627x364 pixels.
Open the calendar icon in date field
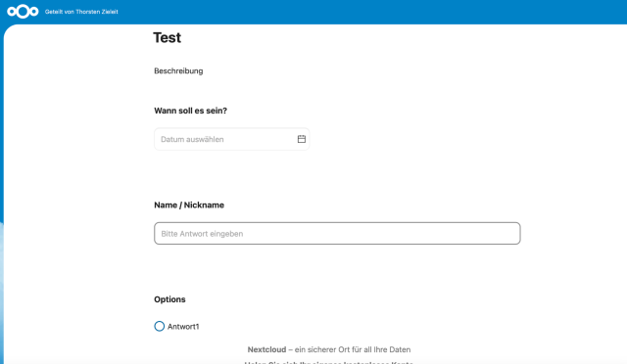(302, 139)
